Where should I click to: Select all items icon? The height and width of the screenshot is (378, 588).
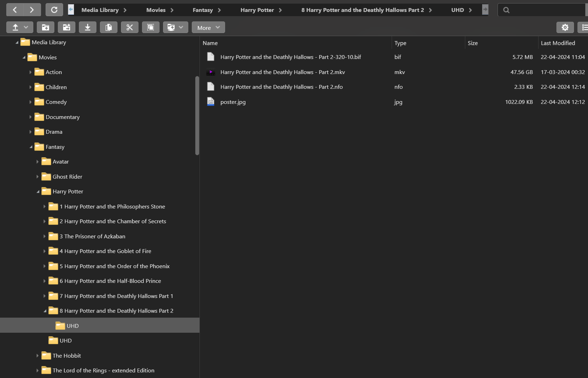151,27
